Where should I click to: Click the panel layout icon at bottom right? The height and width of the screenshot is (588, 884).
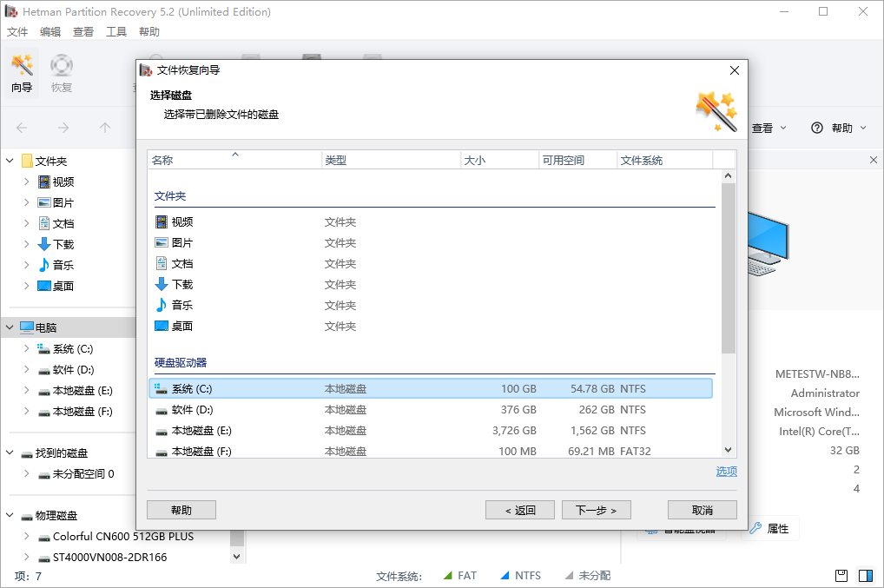tap(865, 575)
